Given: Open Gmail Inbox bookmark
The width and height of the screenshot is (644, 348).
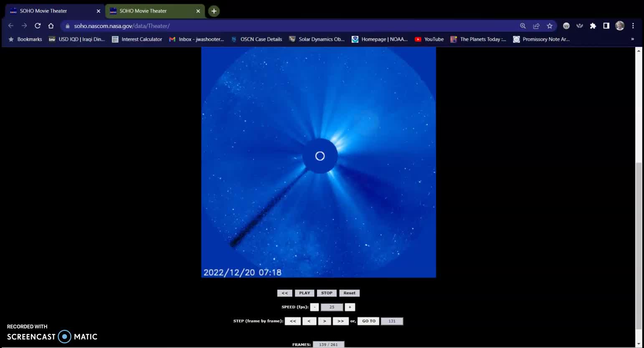Looking at the screenshot, I should click(x=196, y=39).
